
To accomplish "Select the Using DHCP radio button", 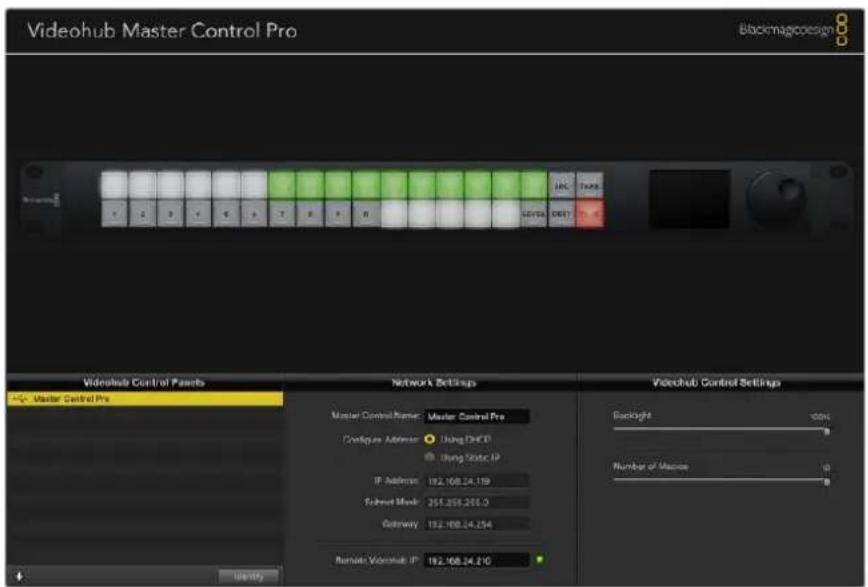I will [430, 439].
